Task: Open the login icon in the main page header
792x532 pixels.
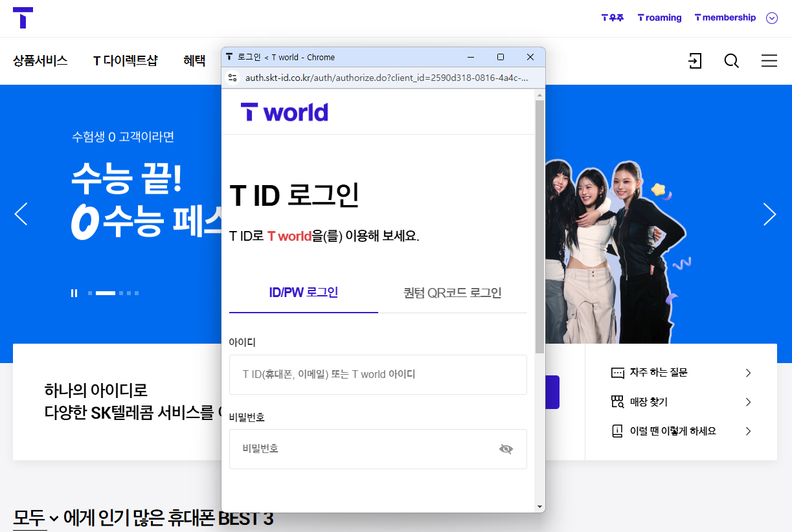Action: [695, 61]
